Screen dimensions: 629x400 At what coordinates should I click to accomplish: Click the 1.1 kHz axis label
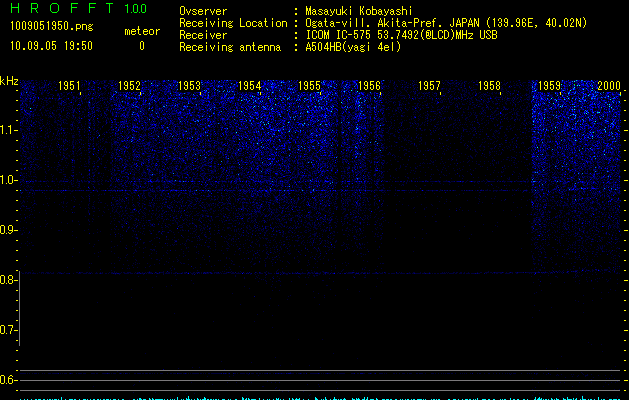[x=8, y=130]
